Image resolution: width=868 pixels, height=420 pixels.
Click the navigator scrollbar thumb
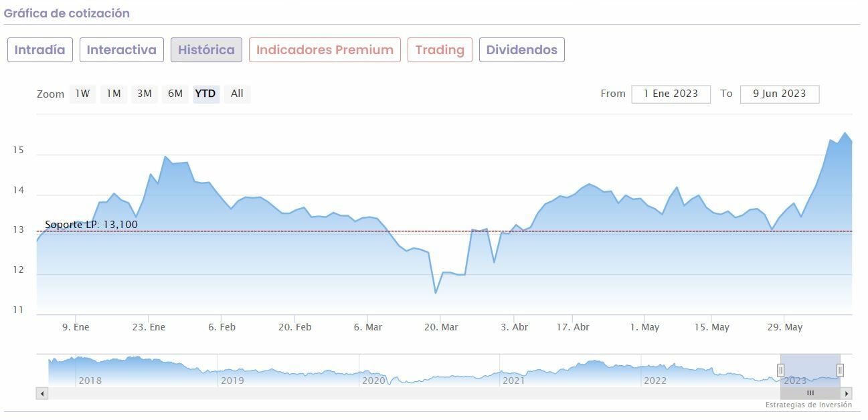click(810, 393)
